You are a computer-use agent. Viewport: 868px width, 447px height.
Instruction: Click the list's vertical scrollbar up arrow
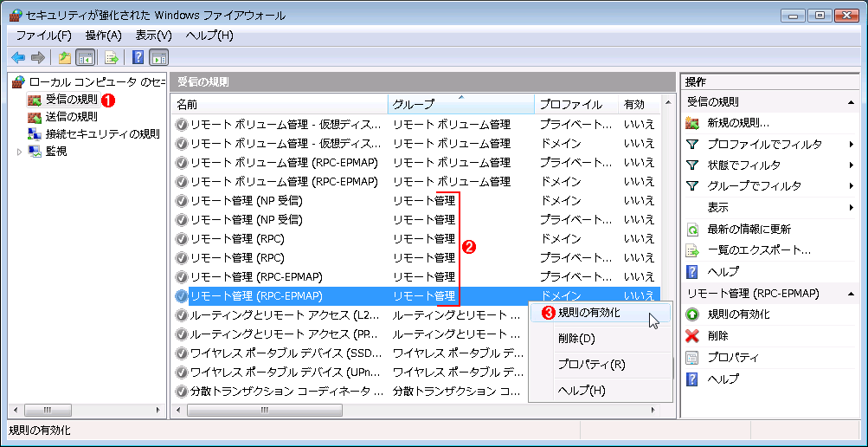click(x=669, y=104)
